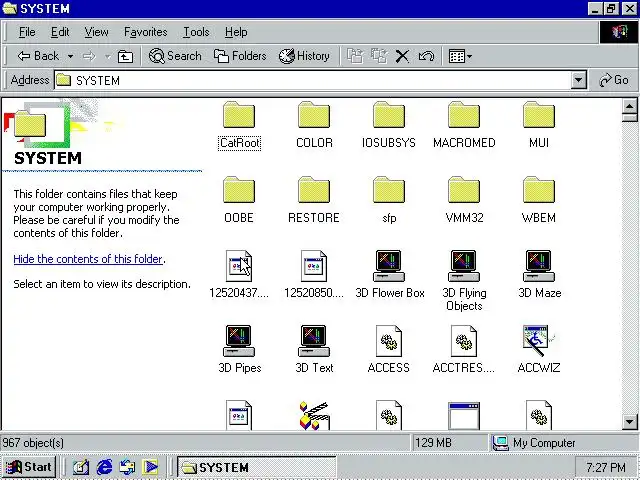Select the 3D Maze screensaver icon
The width and height of the screenshot is (640, 480).
(x=539, y=266)
